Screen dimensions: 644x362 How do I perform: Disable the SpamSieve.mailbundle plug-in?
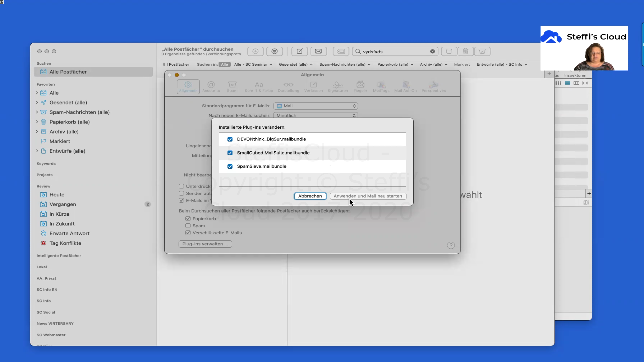click(230, 166)
